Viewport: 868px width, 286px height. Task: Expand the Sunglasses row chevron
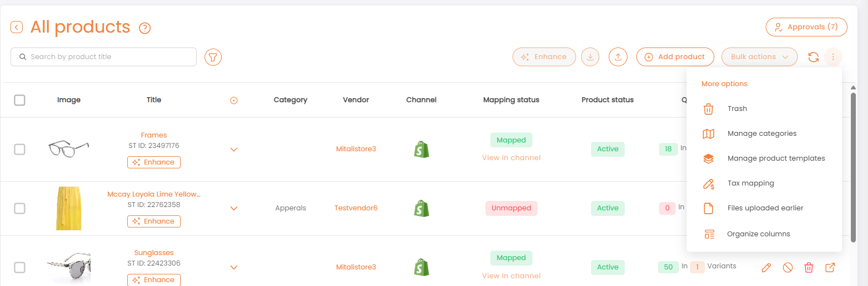(x=234, y=268)
